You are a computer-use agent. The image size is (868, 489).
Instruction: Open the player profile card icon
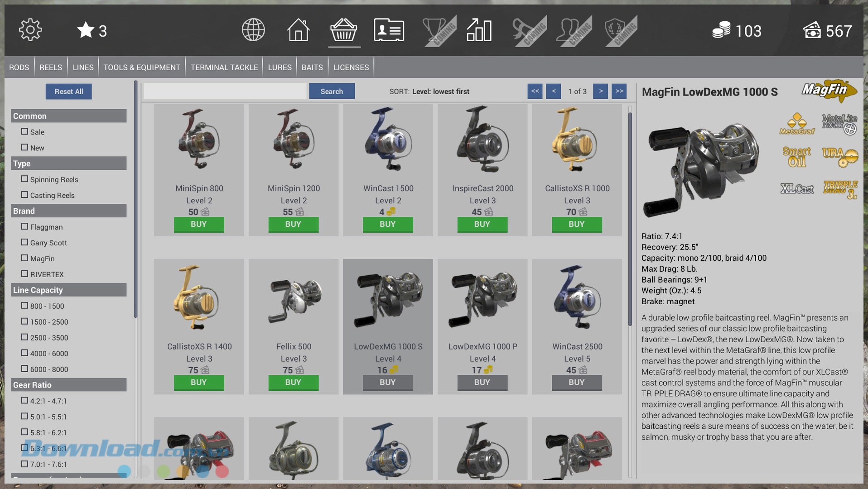coord(389,30)
